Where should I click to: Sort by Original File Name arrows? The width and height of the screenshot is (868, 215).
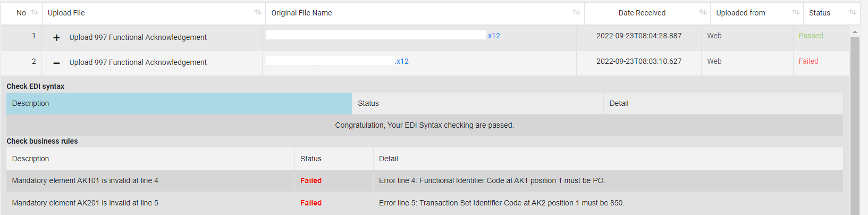pyautogui.click(x=576, y=12)
